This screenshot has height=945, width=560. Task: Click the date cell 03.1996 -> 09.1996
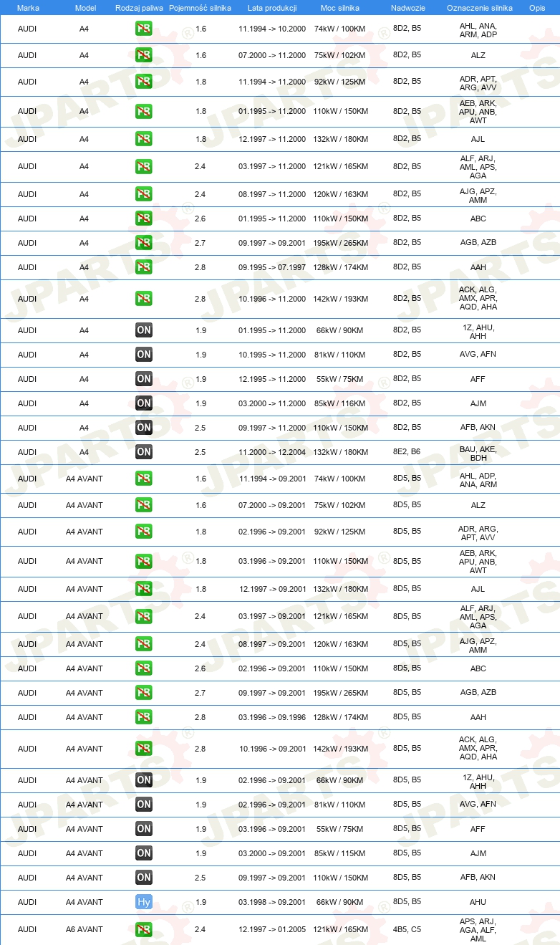pyautogui.click(x=272, y=717)
